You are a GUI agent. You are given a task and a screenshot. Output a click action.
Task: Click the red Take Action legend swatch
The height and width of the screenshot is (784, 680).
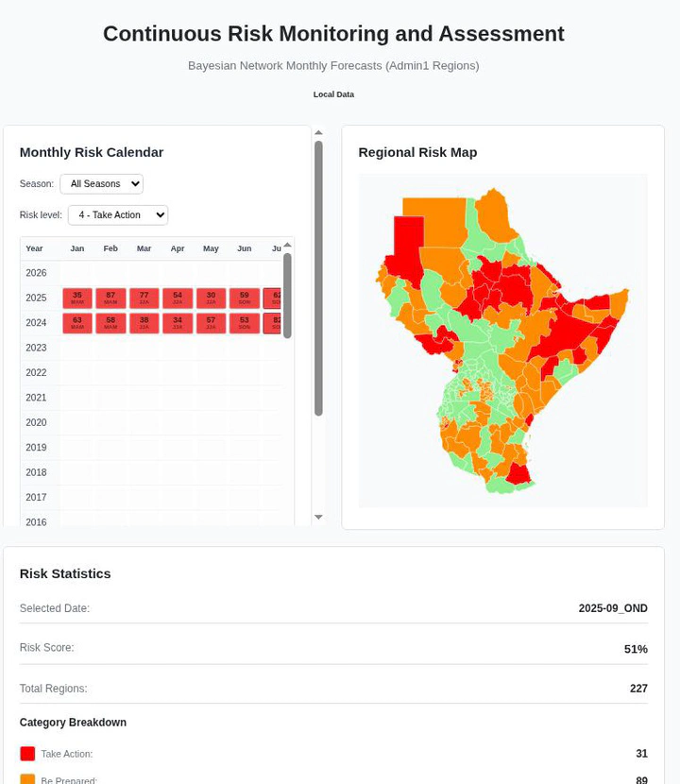[27, 754]
